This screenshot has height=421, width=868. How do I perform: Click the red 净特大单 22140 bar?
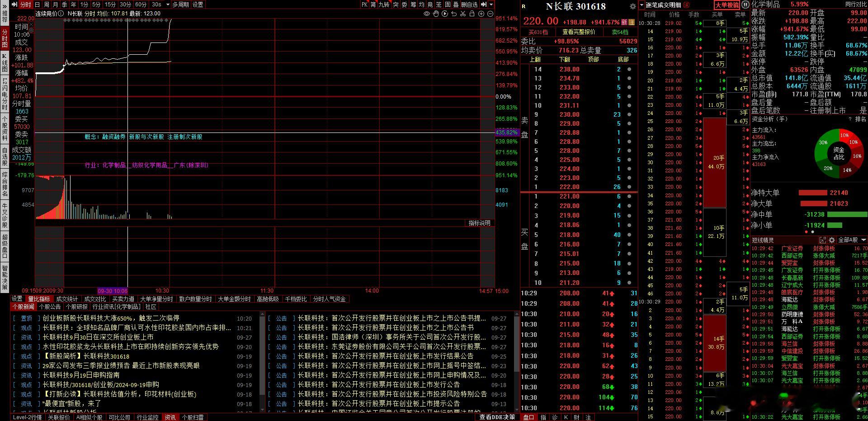click(812, 193)
